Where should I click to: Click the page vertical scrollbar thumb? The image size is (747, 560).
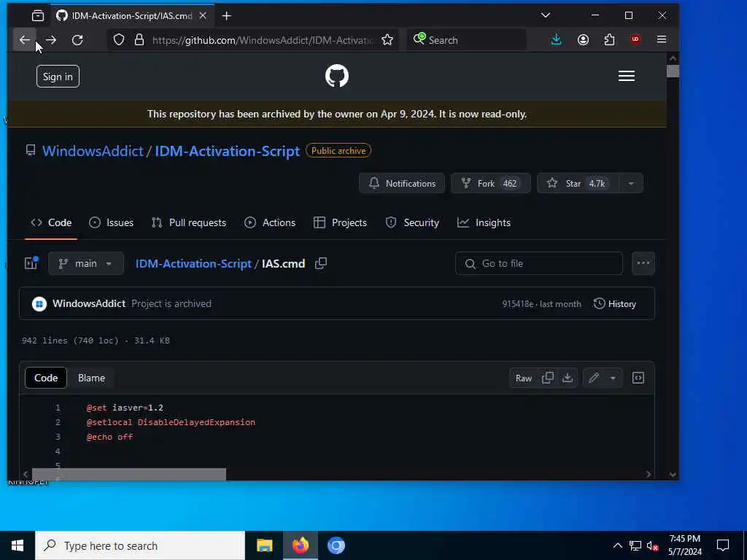pyautogui.click(x=673, y=71)
